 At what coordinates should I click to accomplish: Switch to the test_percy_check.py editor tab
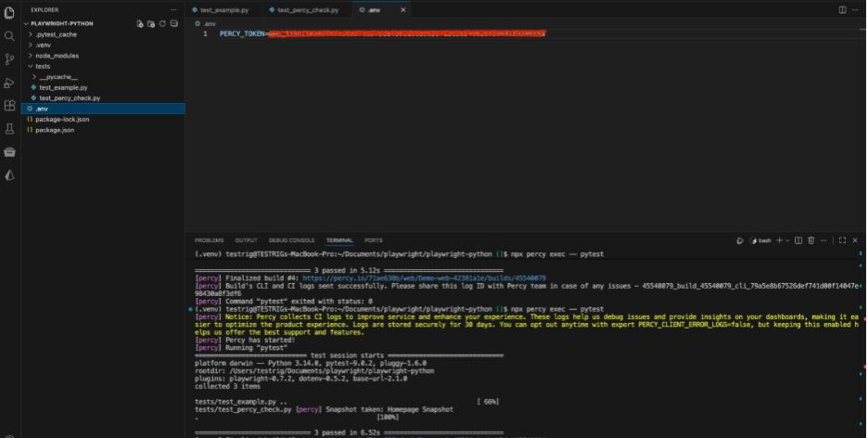coord(308,9)
